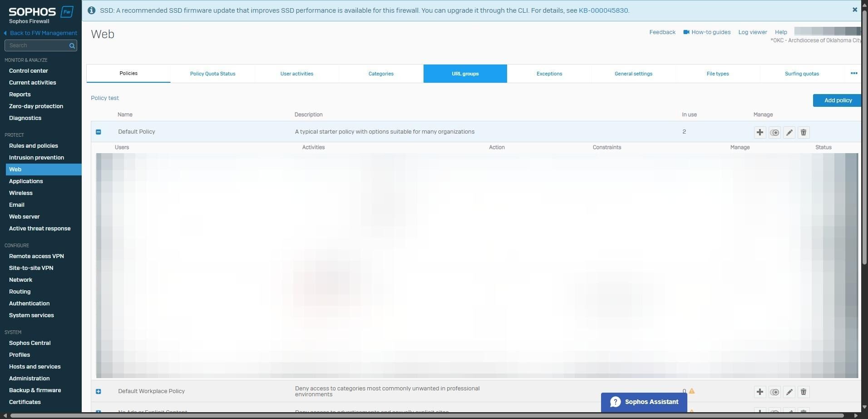Viewport: 868px width, 419px height.
Task: Select Web in the sidebar
Action: click(44, 170)
